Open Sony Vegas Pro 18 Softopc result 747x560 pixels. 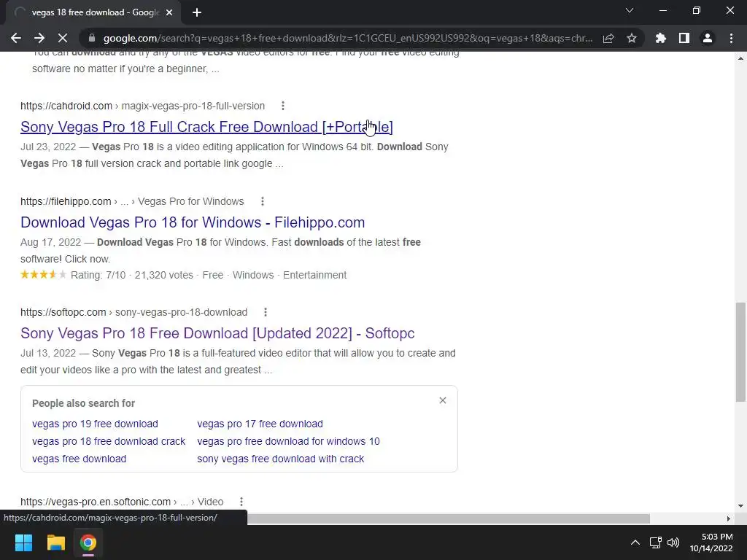click(217, 333)
